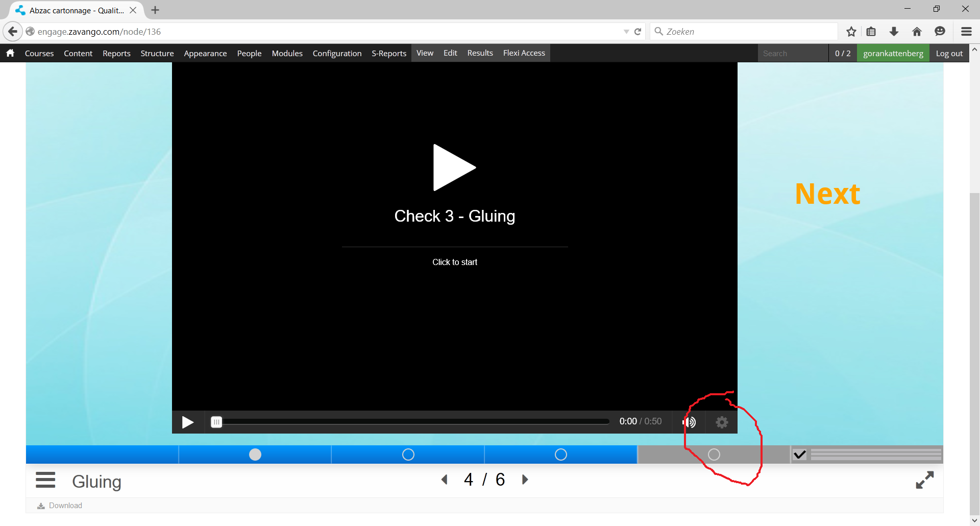Open address bar history dropdown arrow
Image resolution: width=980 pixels, height=526 pixels.
pyautogui.click(x=626, y=32)
